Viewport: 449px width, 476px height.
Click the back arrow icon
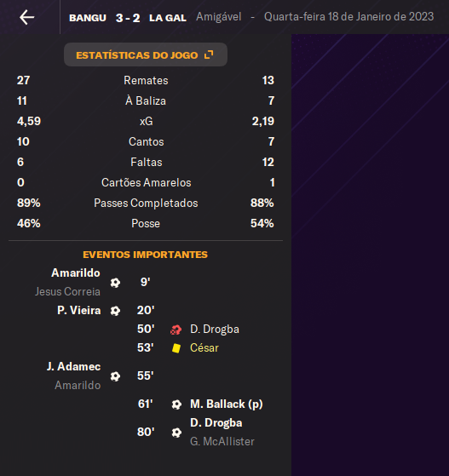[26, 17]
